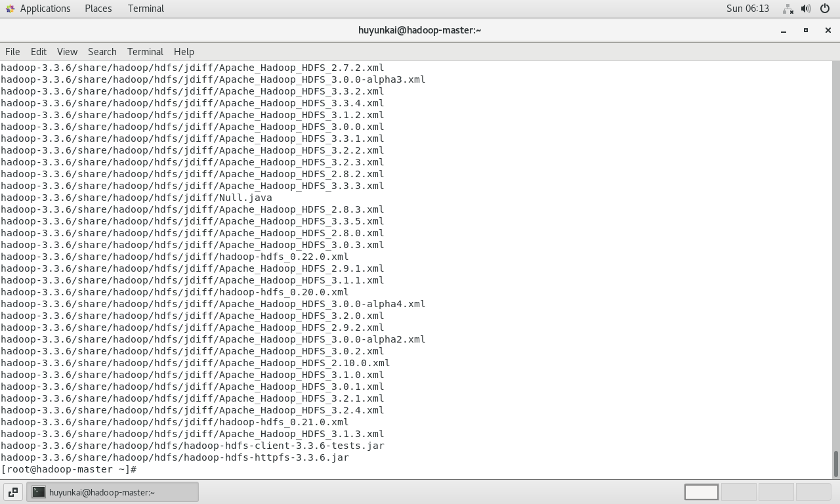The width and height of the screenshot is (840, 504).
Task: Open the Edit menu
Action: 39,52
